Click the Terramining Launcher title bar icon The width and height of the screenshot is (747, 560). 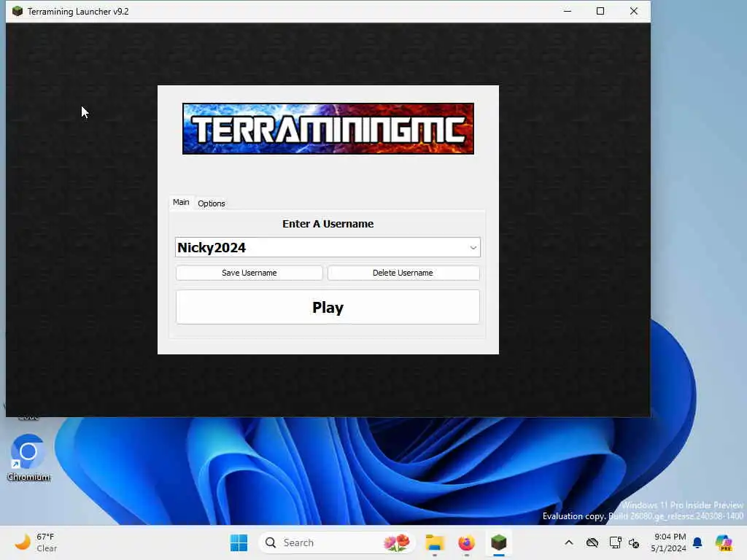(18, 11)
